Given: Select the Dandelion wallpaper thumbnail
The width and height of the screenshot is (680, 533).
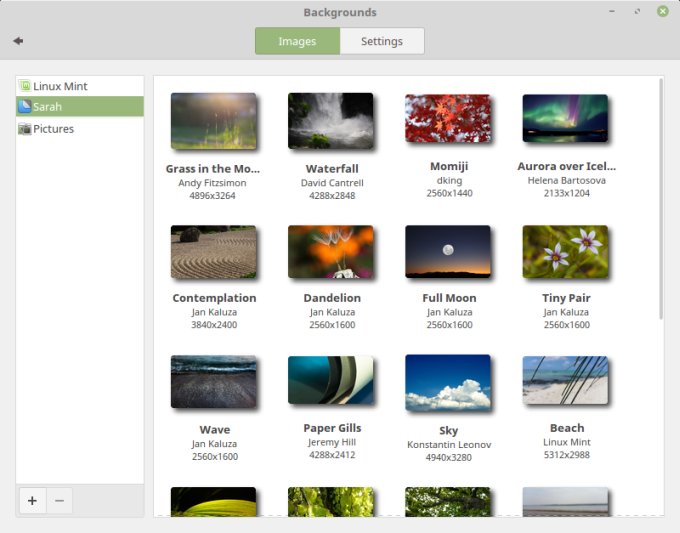Looking at the screenshot, I should pos(330,251).
